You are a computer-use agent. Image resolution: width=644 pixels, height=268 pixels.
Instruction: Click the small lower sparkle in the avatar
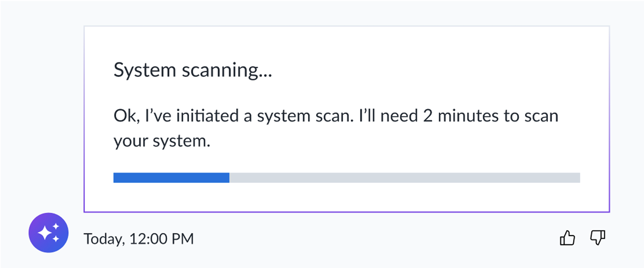pyautogui.click(x=56, y=239)
